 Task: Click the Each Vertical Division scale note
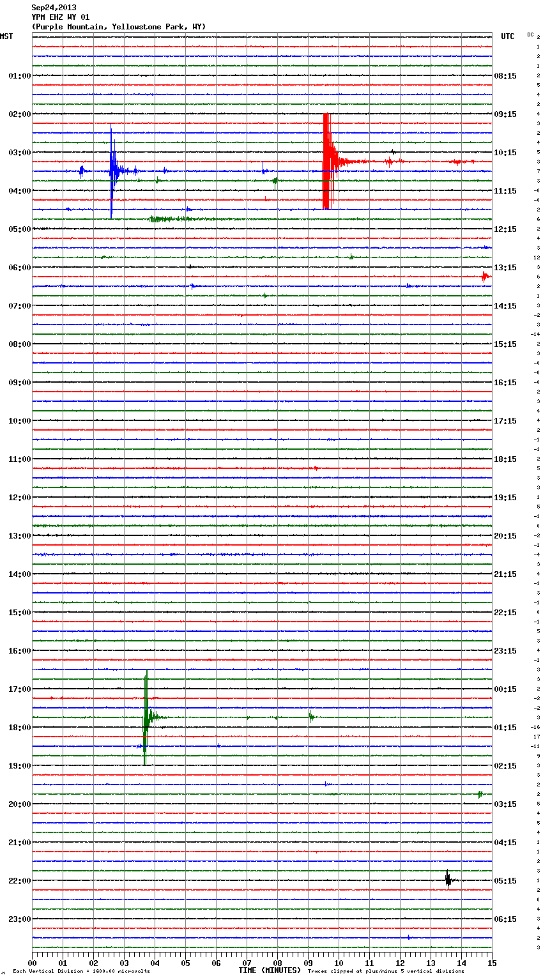(x=81, y=971)
